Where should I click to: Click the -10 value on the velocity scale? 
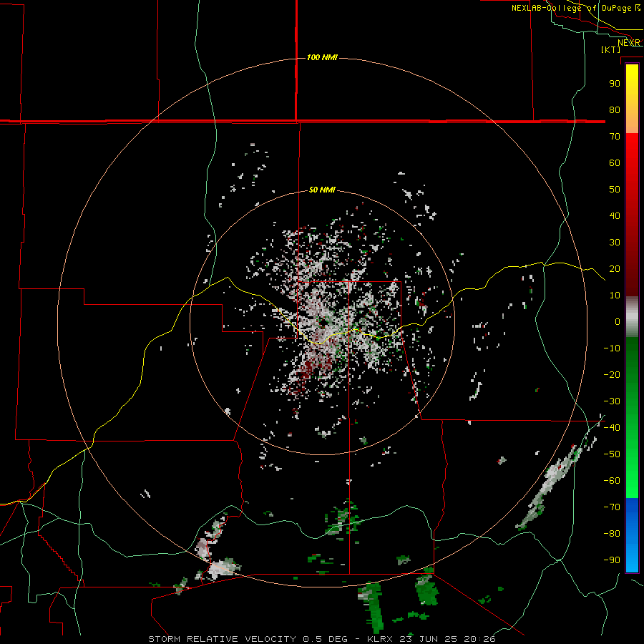(x=612, y=348)
